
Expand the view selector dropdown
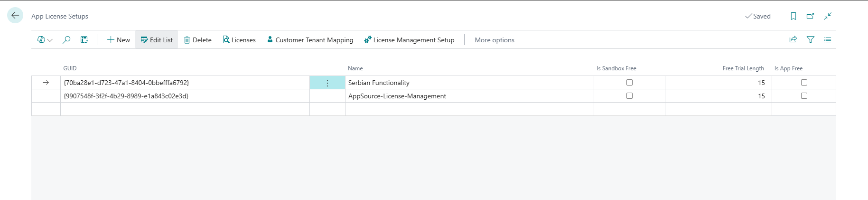click(45, 40)
